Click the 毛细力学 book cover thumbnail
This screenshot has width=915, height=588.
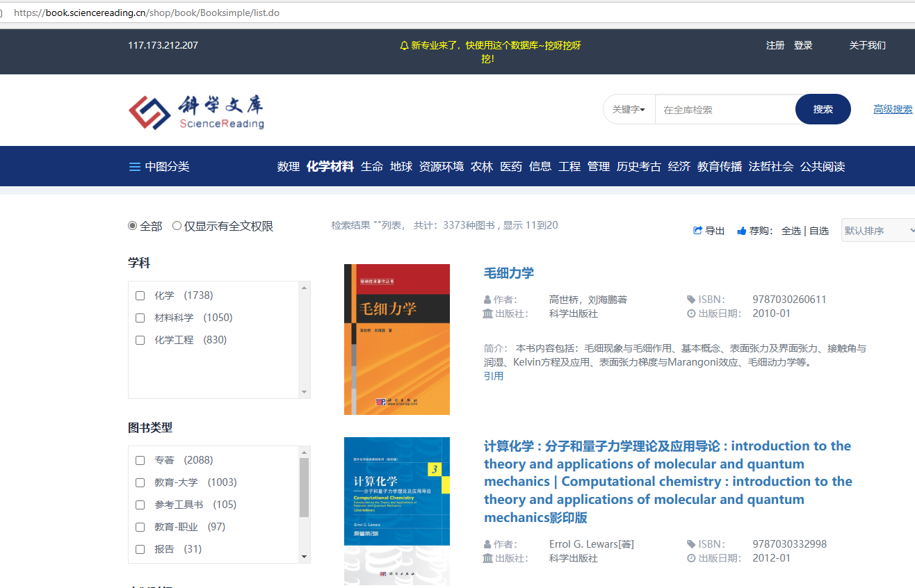coord(397,339)
